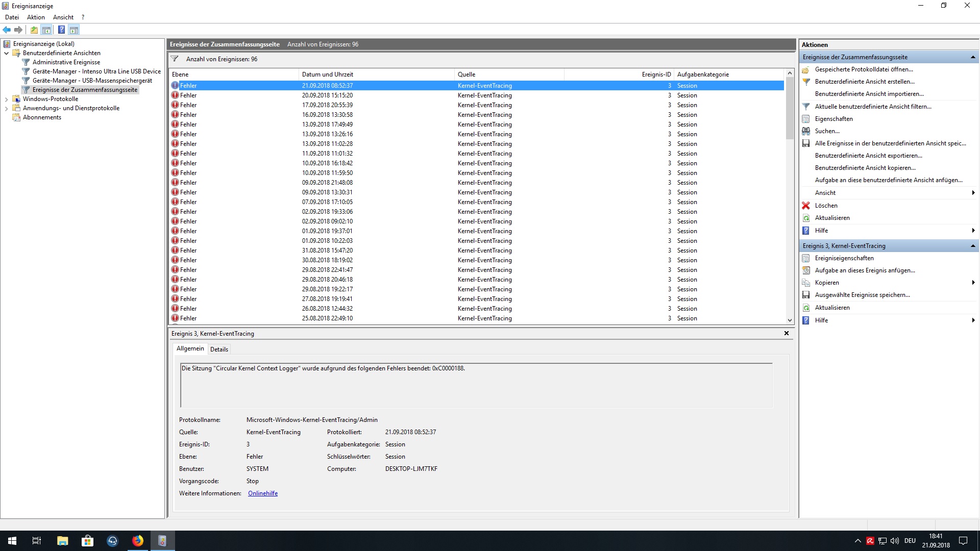Open the Ansicht submenu arrow in Aktionen

973,193
